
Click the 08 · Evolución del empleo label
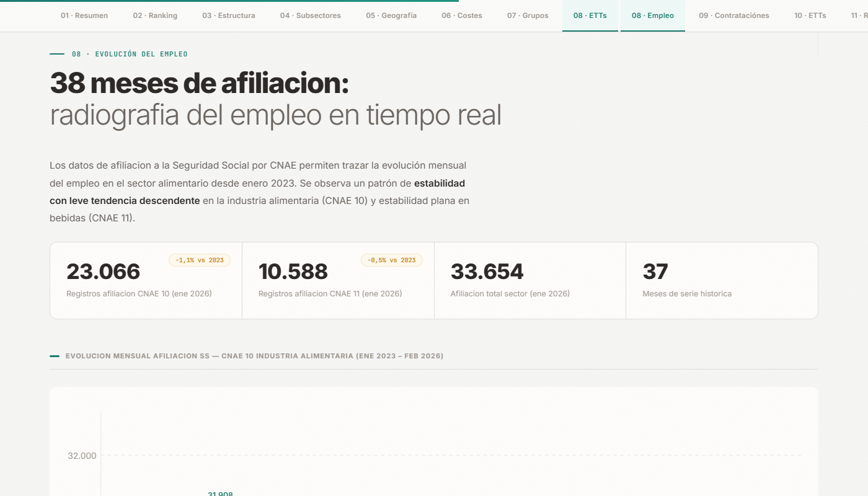pos(130,54)
